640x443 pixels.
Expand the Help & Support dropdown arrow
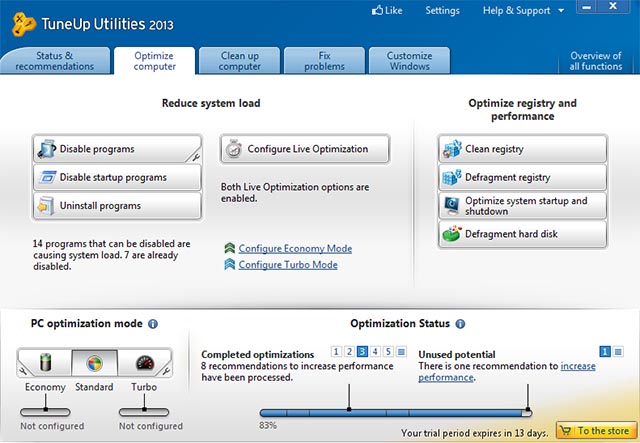(561, 11)
